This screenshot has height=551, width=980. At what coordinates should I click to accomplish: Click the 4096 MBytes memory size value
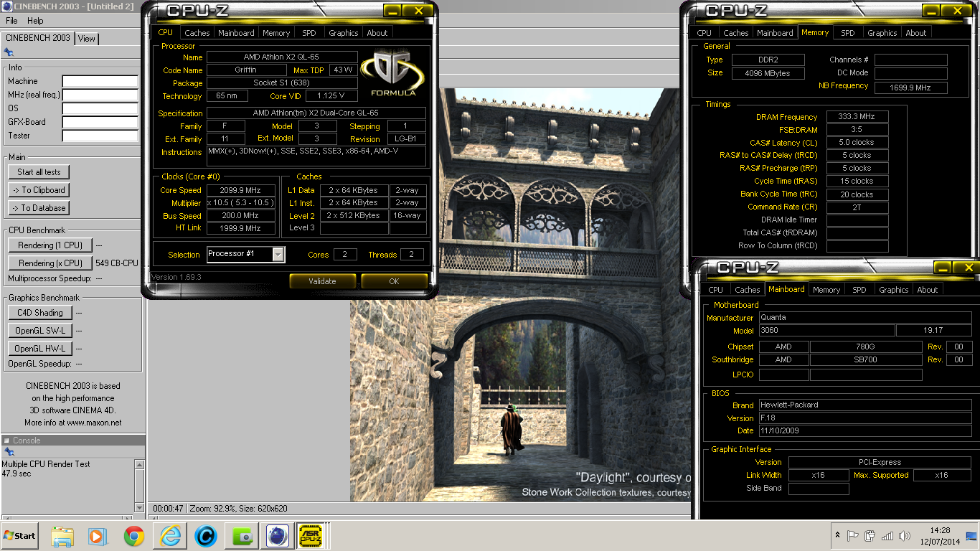(768, 73)
